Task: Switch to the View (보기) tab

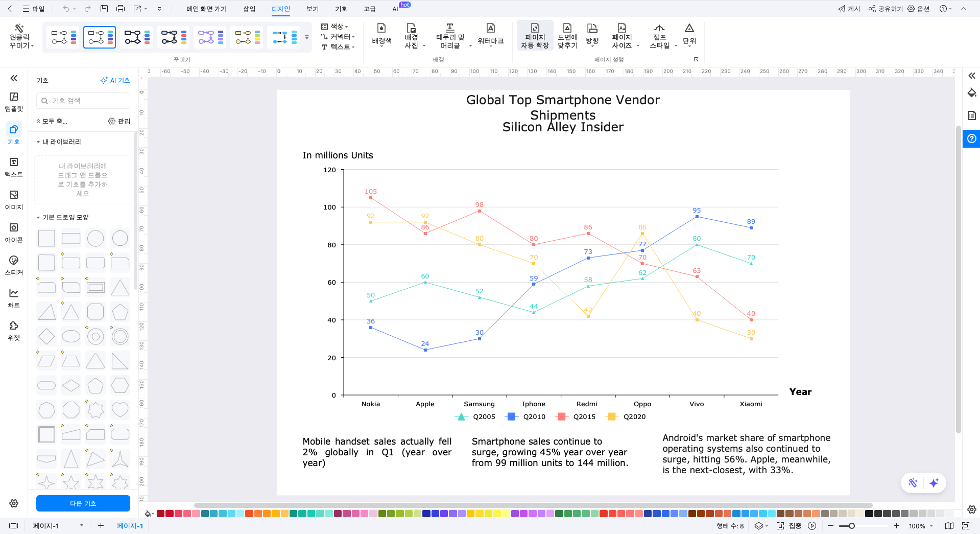Action: pos(313,9)
